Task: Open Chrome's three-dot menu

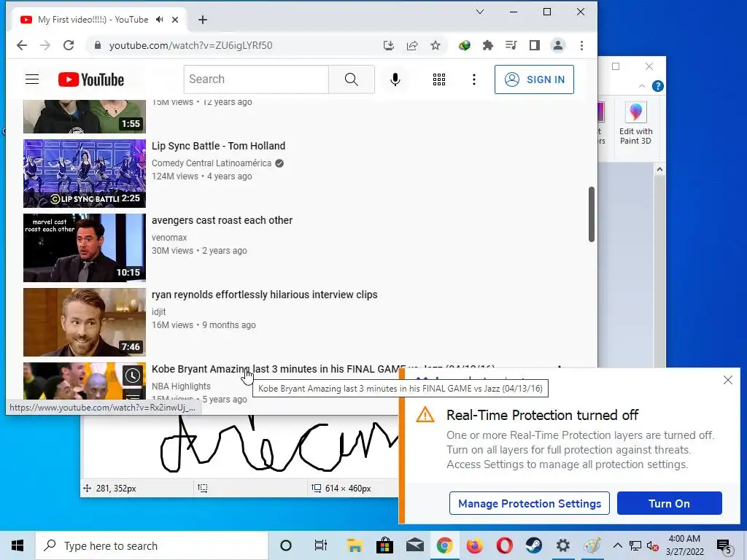Action: [x=581, y=45]
